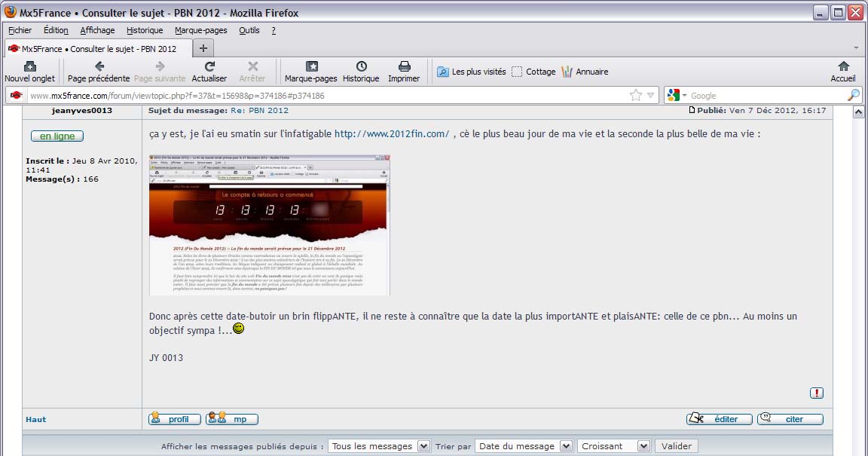Open the Annuaire bookmark
Viewport: 868px width, 456px height.
[585, 72]
